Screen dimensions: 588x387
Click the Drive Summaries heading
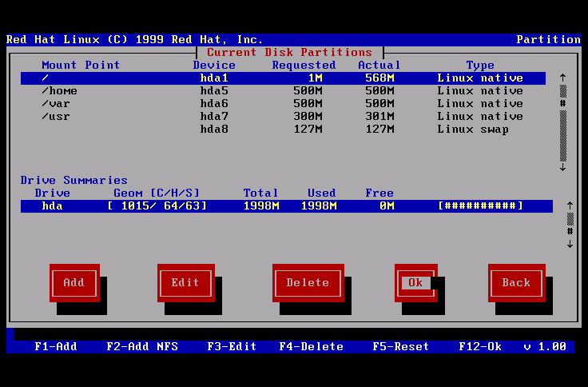click(73, 180)
